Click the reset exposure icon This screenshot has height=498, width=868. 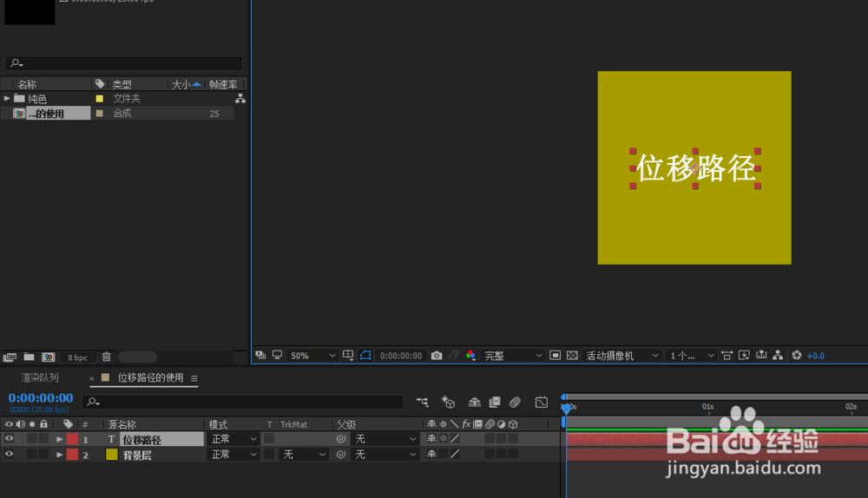coord(797,355)
